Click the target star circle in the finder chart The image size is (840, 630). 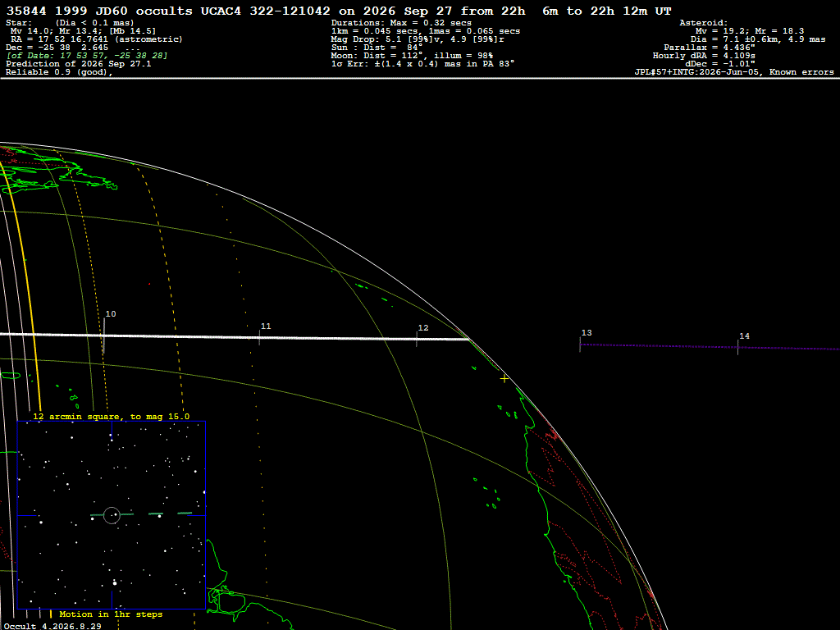tap(112, 515)
